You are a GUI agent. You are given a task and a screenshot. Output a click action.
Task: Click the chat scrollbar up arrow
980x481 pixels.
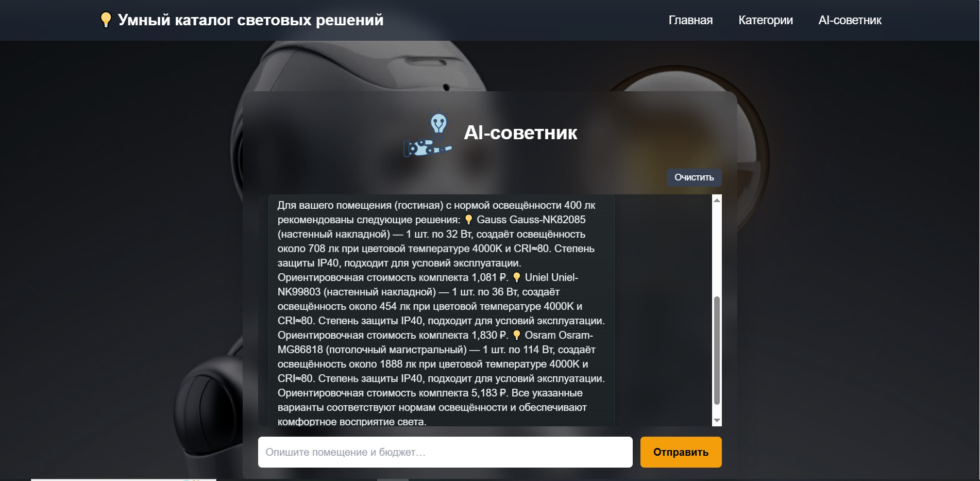(717, 200)
